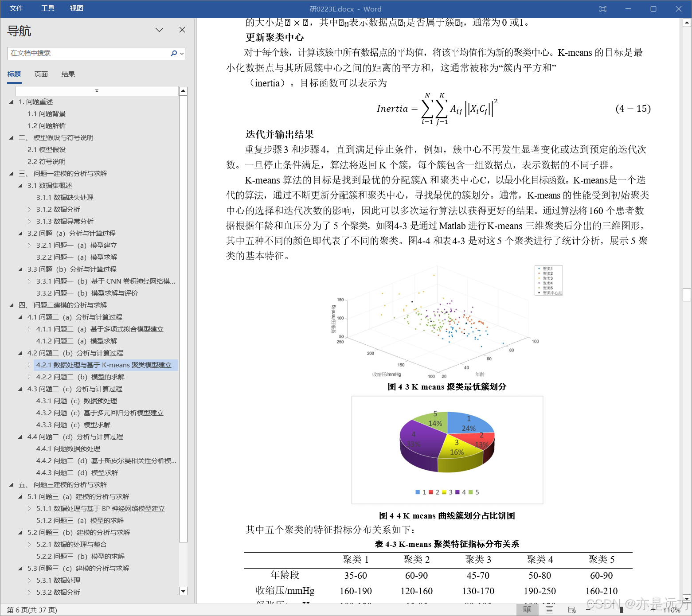The width and height of the screenshot is (692, 616).
Task: Switch to the 标题 navigation tab
Action: click(14, 74)
